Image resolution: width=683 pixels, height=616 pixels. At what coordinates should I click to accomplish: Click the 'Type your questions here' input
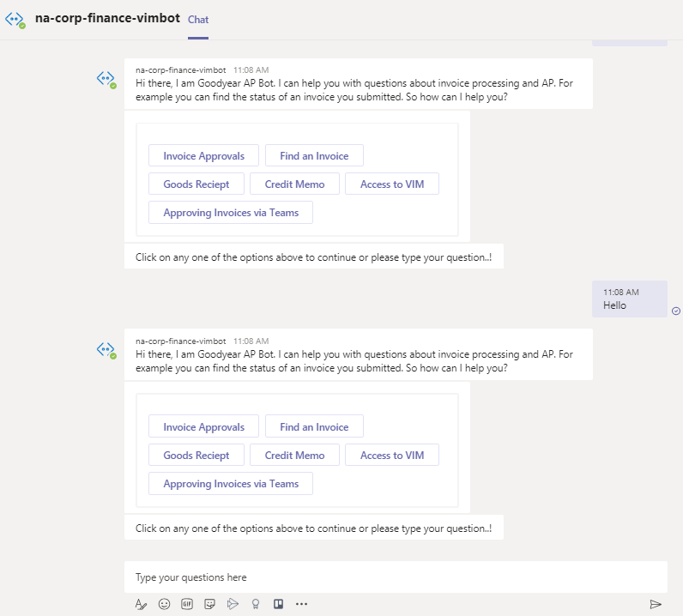[395, 577]
